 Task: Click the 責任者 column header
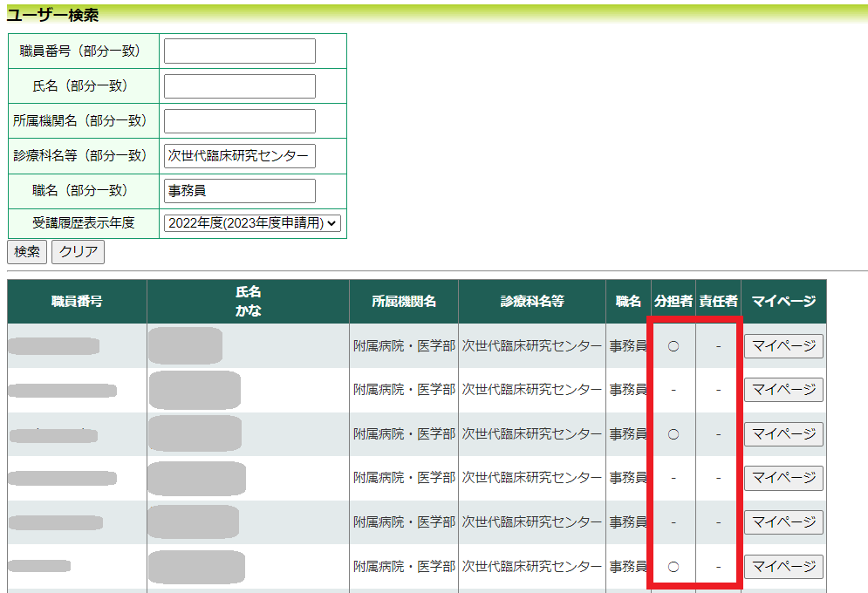[718, 301]
